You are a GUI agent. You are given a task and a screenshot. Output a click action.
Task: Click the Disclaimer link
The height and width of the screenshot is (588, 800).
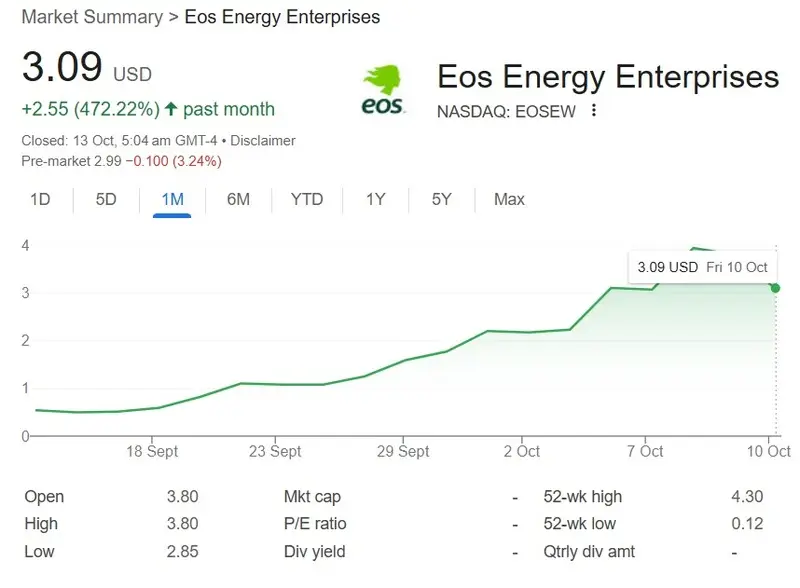pyautogui.click(x=265, y=141)
